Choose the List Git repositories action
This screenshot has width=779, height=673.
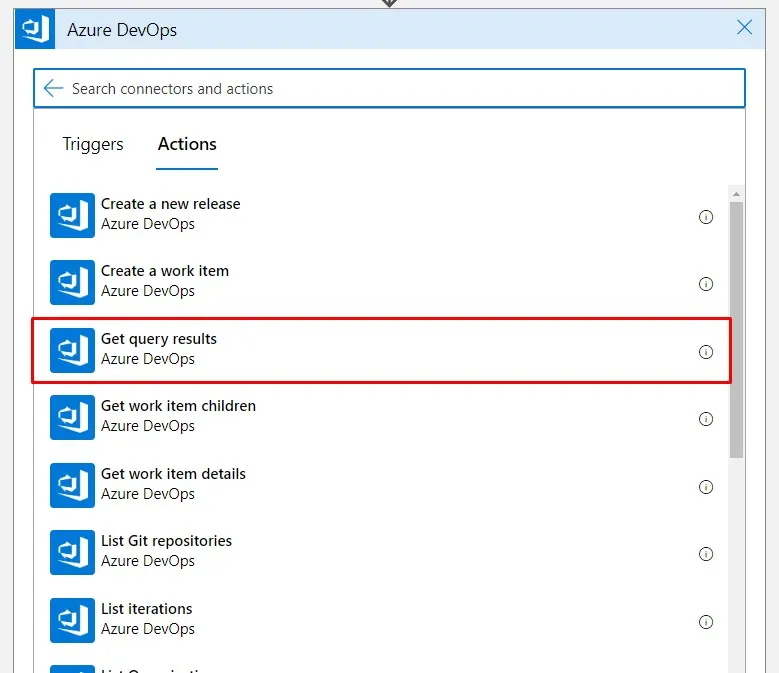pyautogui.click(x=382, y=552)
